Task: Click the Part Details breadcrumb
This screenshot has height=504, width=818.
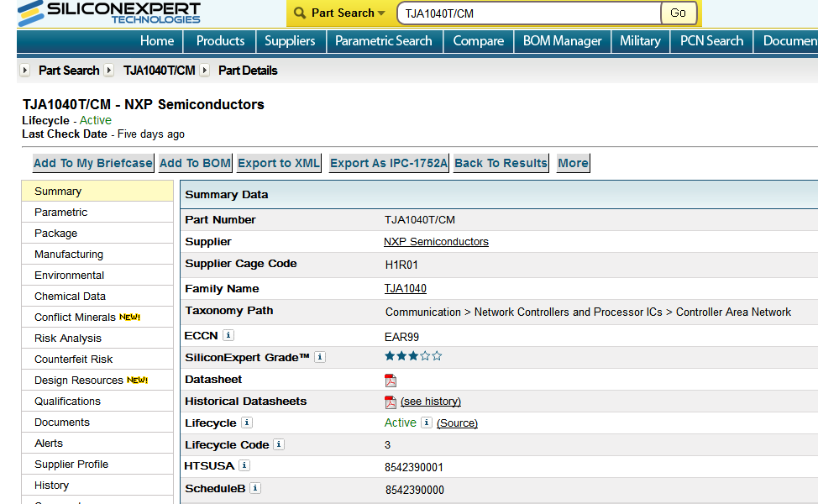Action: pyautogui.click(x=248, y=71)
